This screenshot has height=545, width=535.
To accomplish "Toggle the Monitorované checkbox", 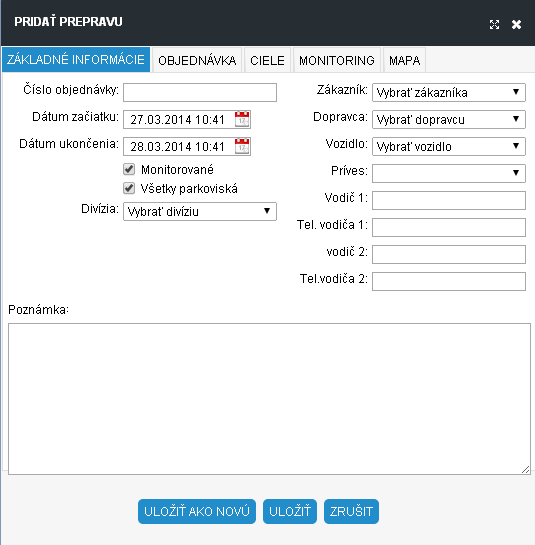I will tap(129, 170).
